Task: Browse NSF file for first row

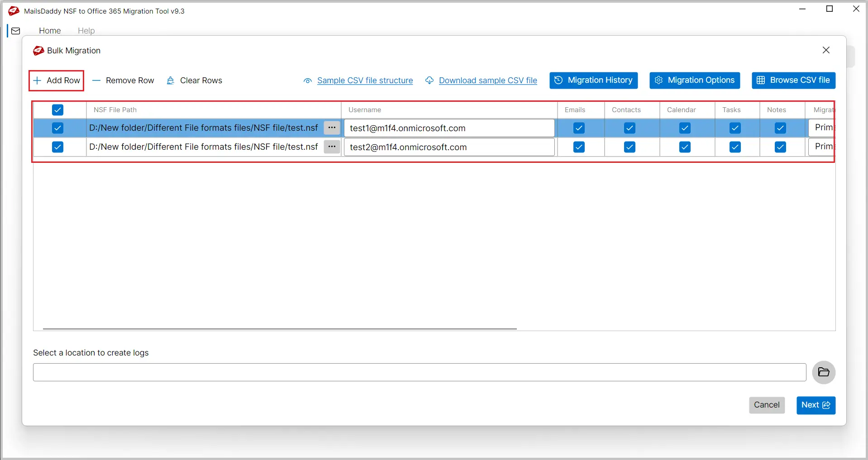Action: (332, 128)
